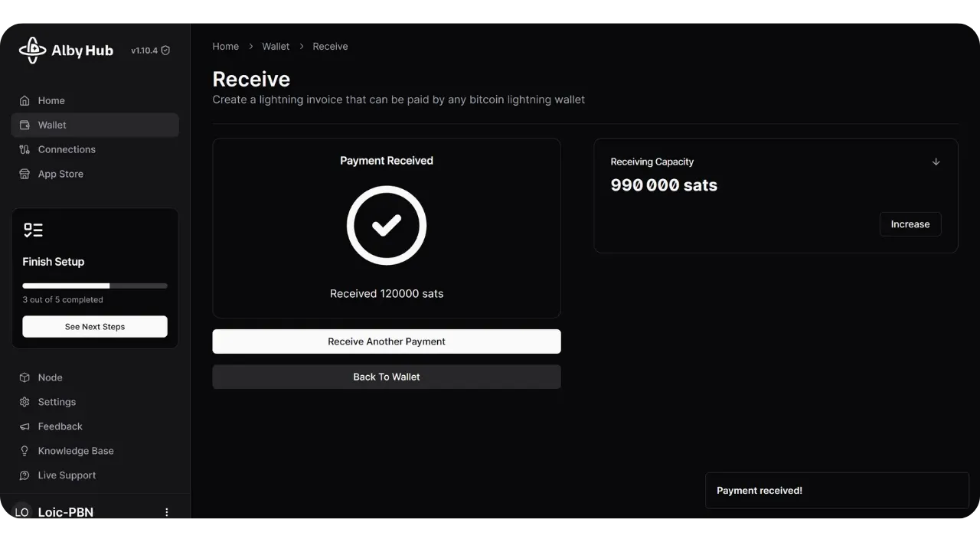The height and width of the screenshot is (542, 980).
Task: Click the Receive Another Payment button
Action: point(387,341)
